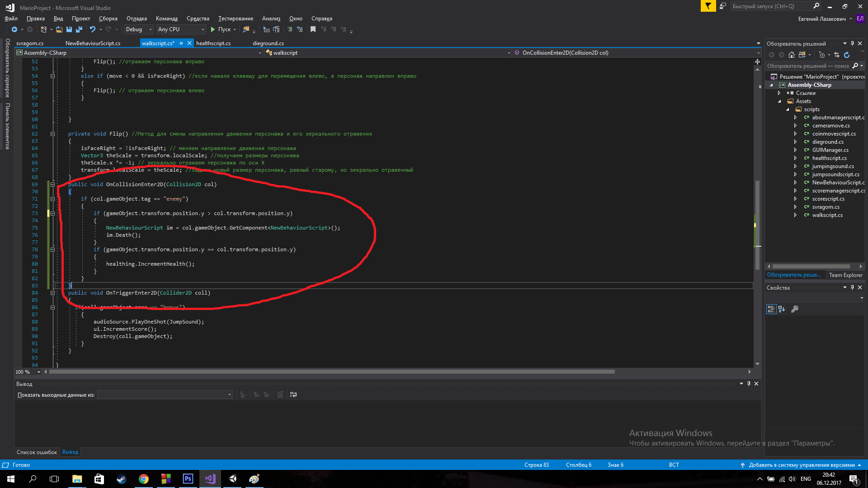Select jumpingsound.cs in the solution tree
This screenshot has height=488, width=868.
click(833, 166)
